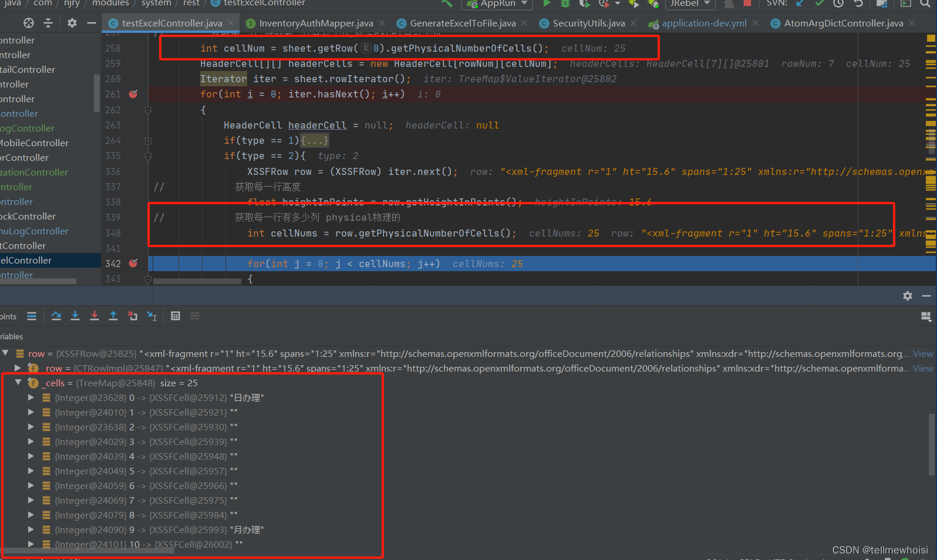The height and width of the screenshot is (560, 937).
Task: Click the debug panel settings gear
Action: click(x=908, y=296)
